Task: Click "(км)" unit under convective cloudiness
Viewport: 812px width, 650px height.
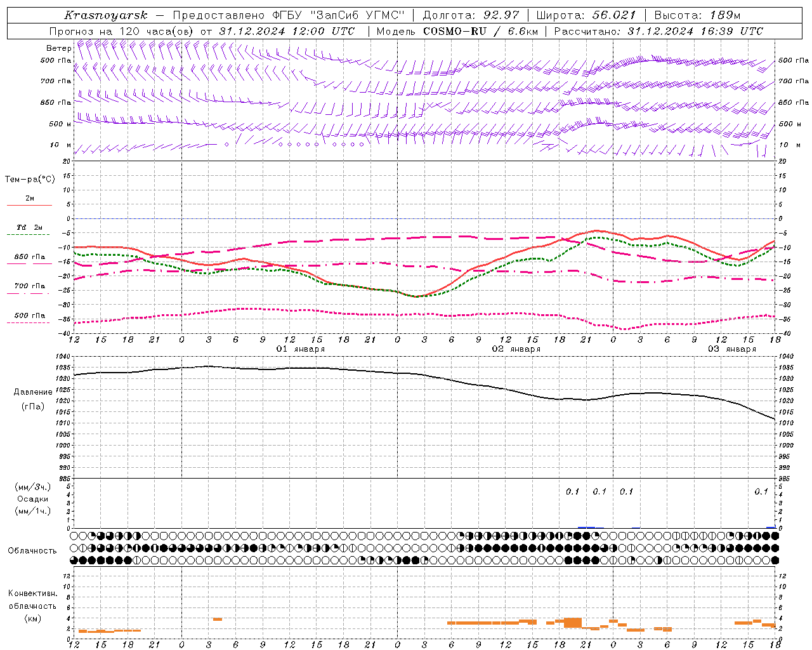Action: click(x=32, y=618)
